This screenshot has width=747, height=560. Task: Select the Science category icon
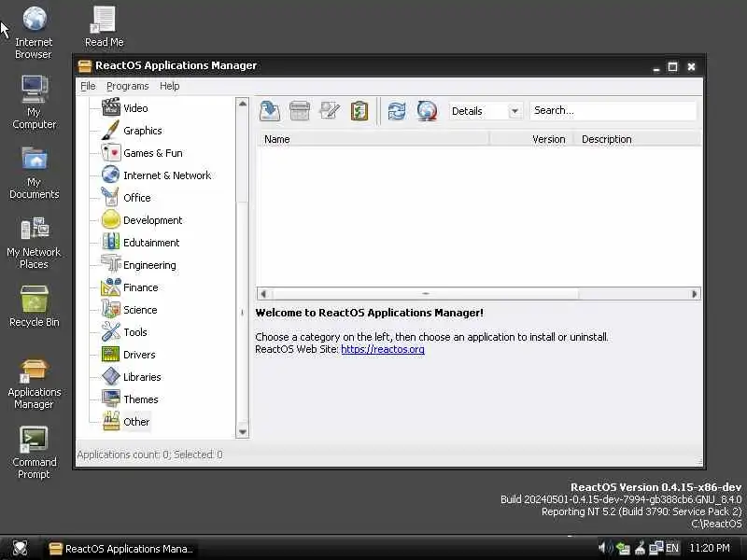110,309
